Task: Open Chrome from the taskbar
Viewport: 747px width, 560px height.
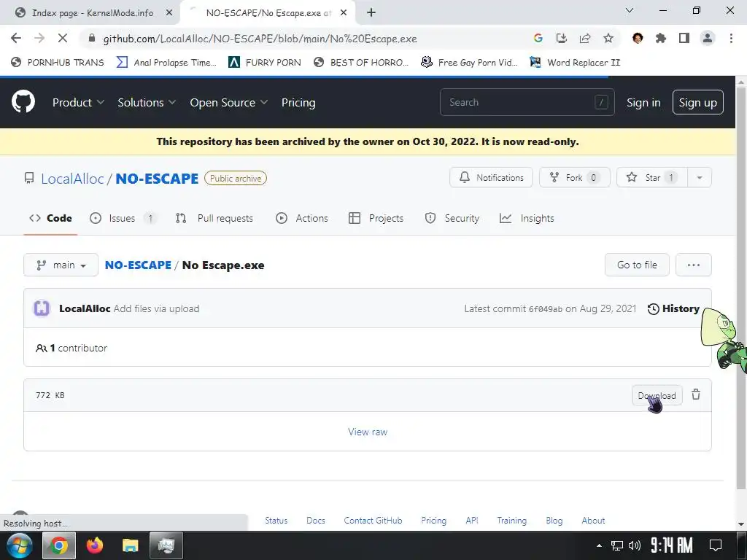Action: pos(58,545)
